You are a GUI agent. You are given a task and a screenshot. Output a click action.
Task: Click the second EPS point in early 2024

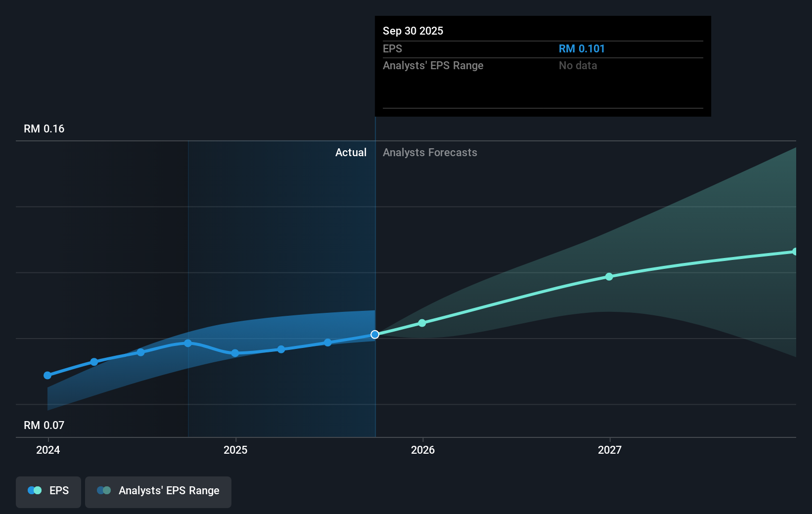[x=94, y=362]
